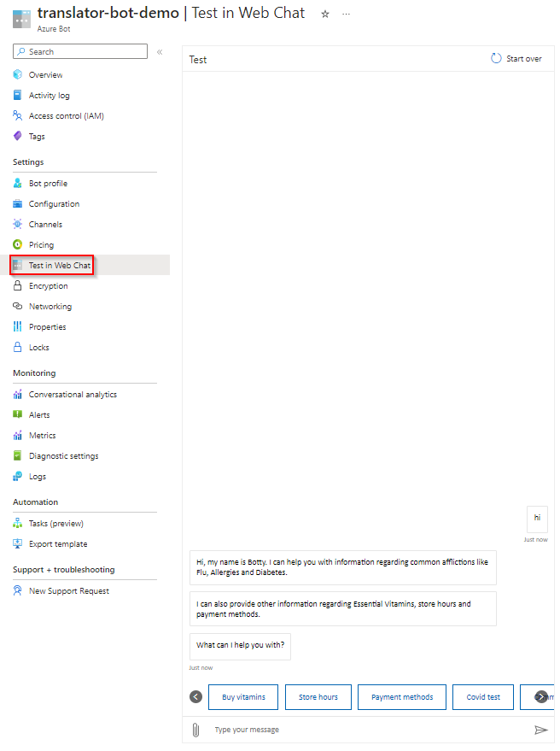Open Conversational analytics under Monitoring
The image size is (560, 751).
pos(73,394)
